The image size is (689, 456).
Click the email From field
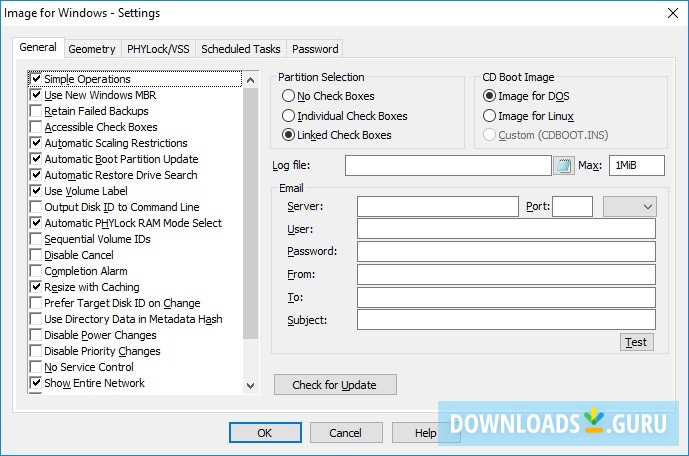click(x=506, y=275)
